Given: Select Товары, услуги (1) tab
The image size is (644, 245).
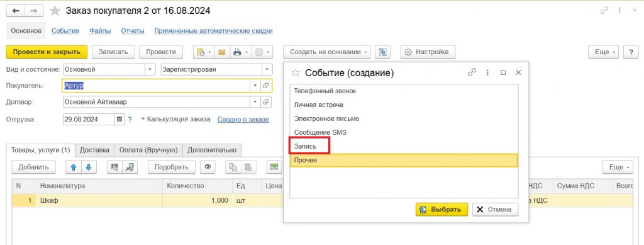Looking at the screenshot, I should click(x=40, y=151).
